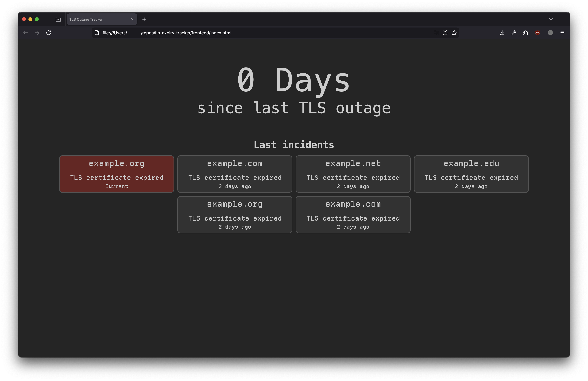Open developer tools wrench icon
Screen dimensions: 588x381
(x=514, y=33)
